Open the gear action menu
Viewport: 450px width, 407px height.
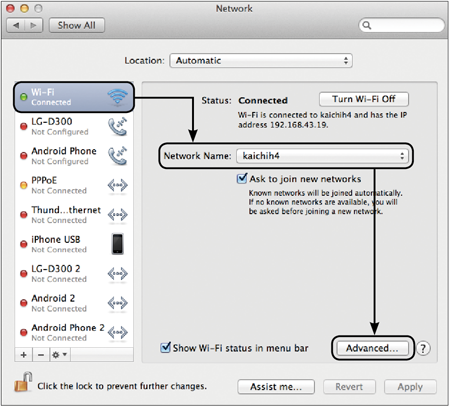pyautogui.click(x=60, y=355)
